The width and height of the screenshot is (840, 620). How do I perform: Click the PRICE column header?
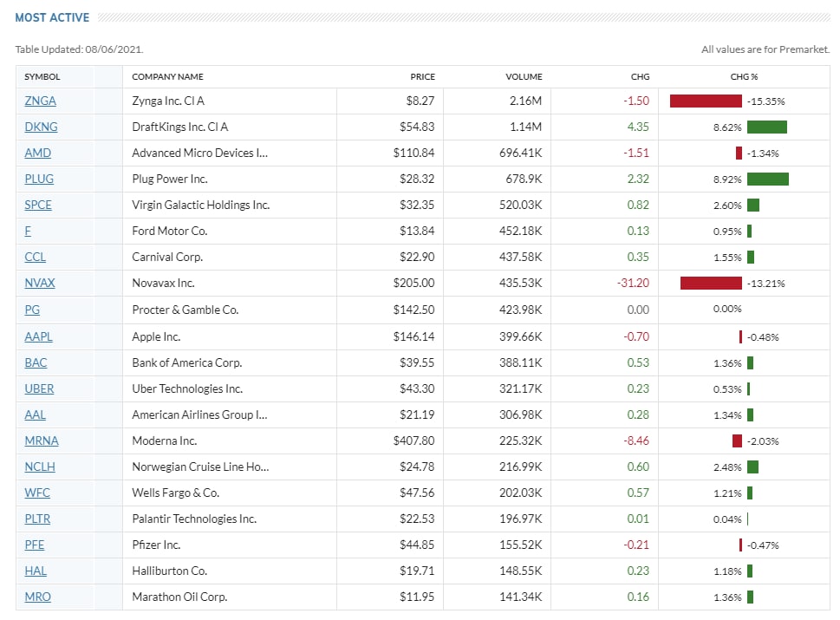point(423,76)
